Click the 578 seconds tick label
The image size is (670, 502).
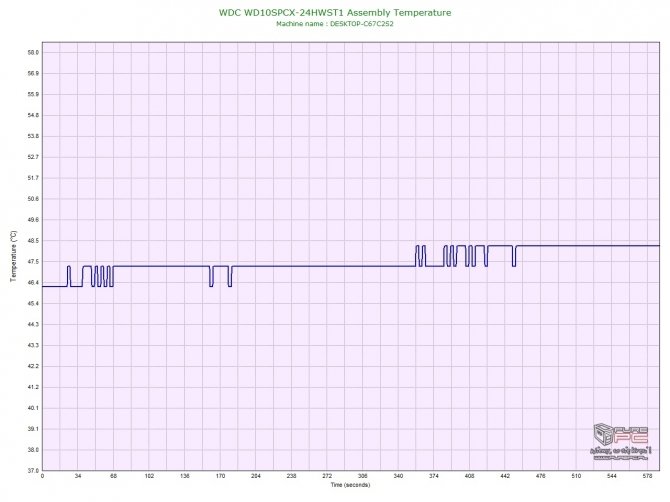tap(647, 476)
